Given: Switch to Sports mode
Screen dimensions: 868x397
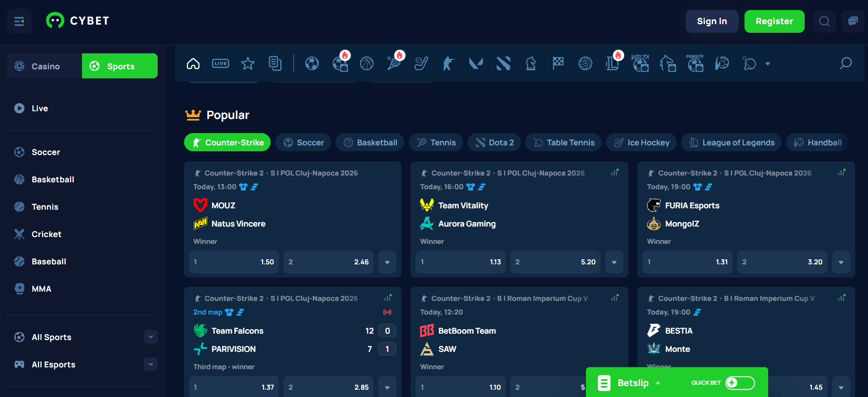Looking at the screenshot, I should click(120, 66).
